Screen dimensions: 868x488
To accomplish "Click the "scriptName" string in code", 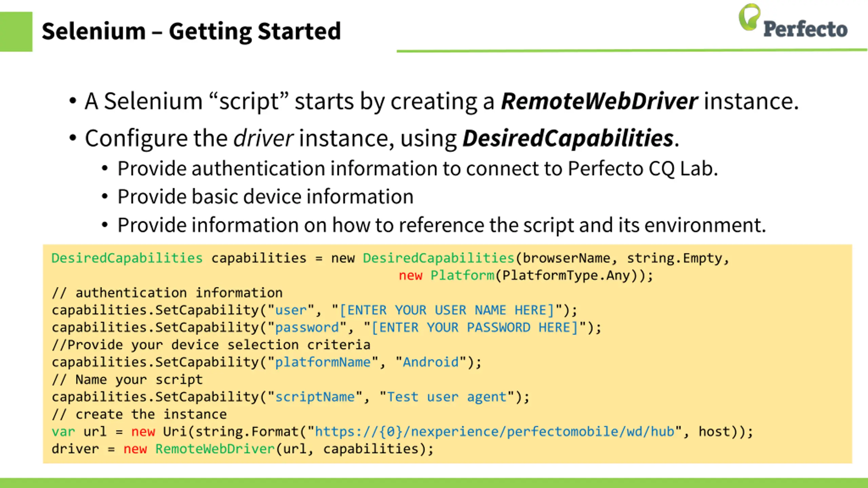I will 315,397.
